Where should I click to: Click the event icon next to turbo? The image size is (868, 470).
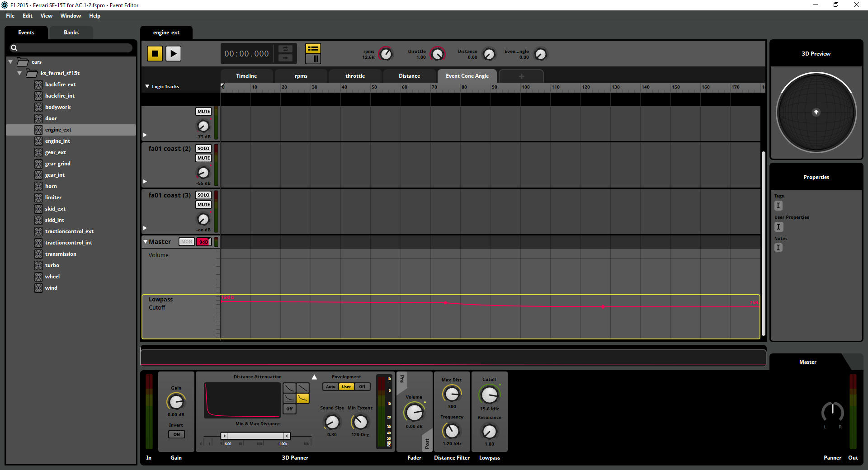[x=38, y=265]
